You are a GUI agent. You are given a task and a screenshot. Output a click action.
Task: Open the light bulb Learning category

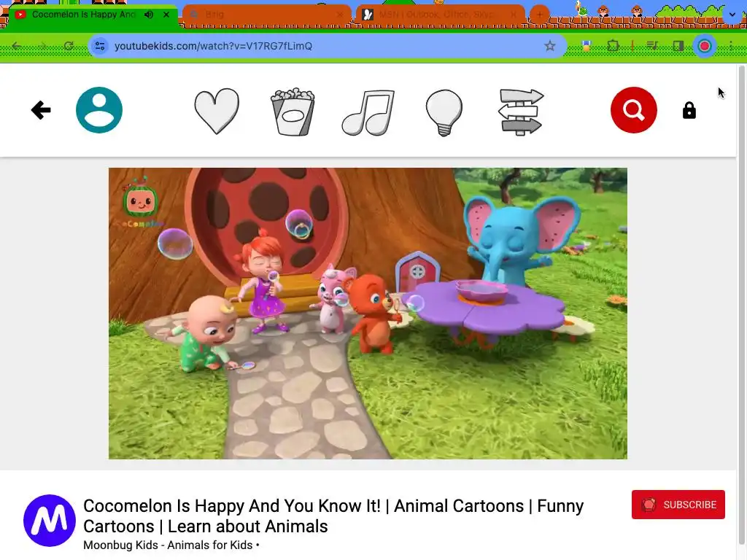[x=444, y=112]
